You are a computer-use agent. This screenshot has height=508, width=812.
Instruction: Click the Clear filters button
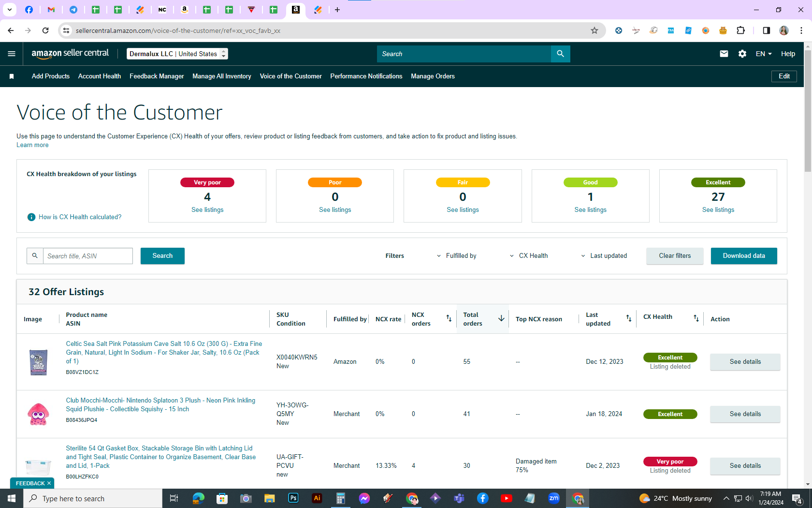(x=675, y=256)
